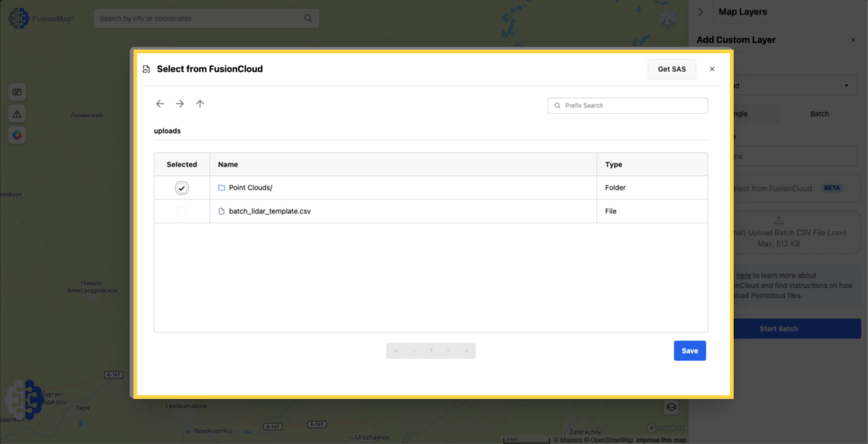This screenshot has width=868, height=444.
Task: Go back with the left arrow
Action: tap(160, 104)
